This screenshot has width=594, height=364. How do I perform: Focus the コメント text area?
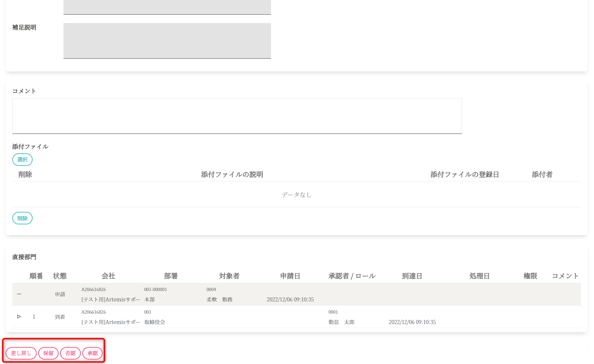pyautogui.click(x=237, y=116)
